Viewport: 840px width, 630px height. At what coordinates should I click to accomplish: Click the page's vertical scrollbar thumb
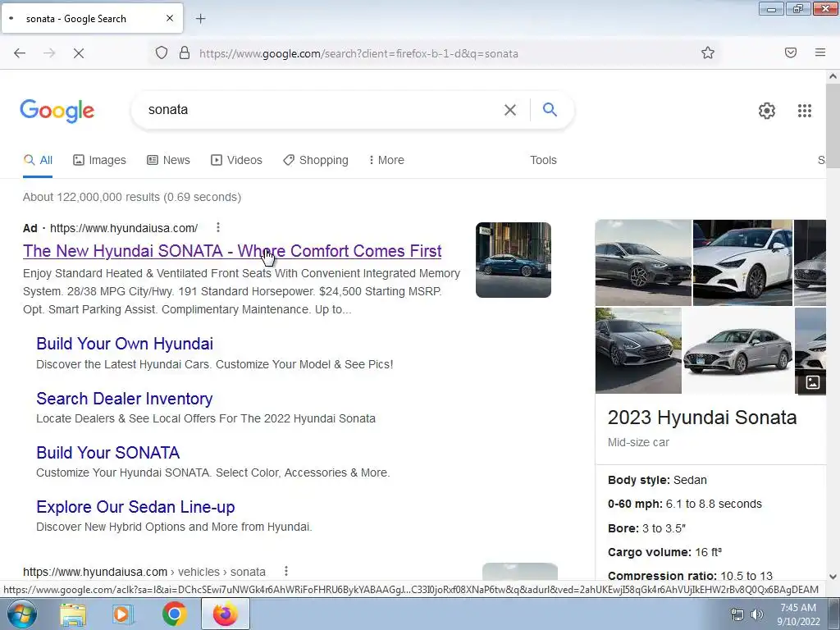click(x=833, y=126)
